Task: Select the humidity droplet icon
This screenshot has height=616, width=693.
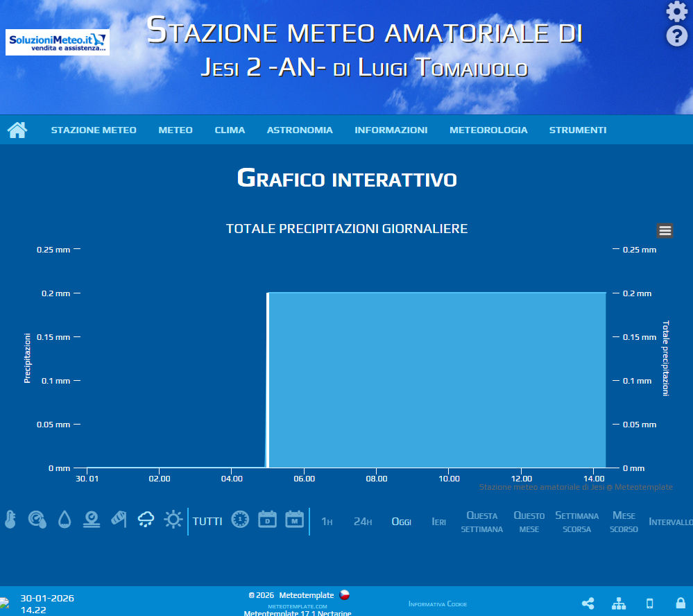Action: [x=65, y=520]
